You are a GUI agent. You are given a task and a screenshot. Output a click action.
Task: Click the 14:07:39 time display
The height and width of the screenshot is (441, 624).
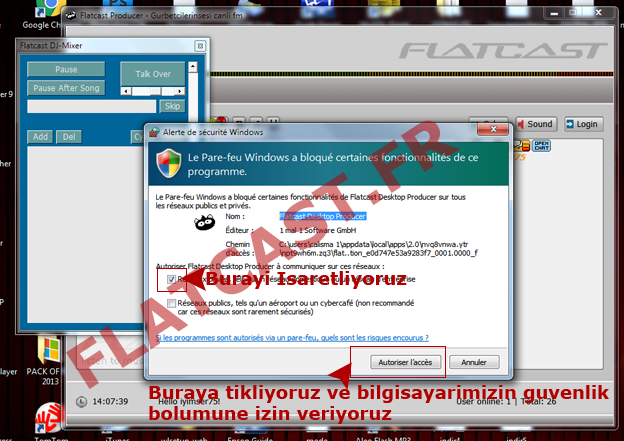click(110, 402)
